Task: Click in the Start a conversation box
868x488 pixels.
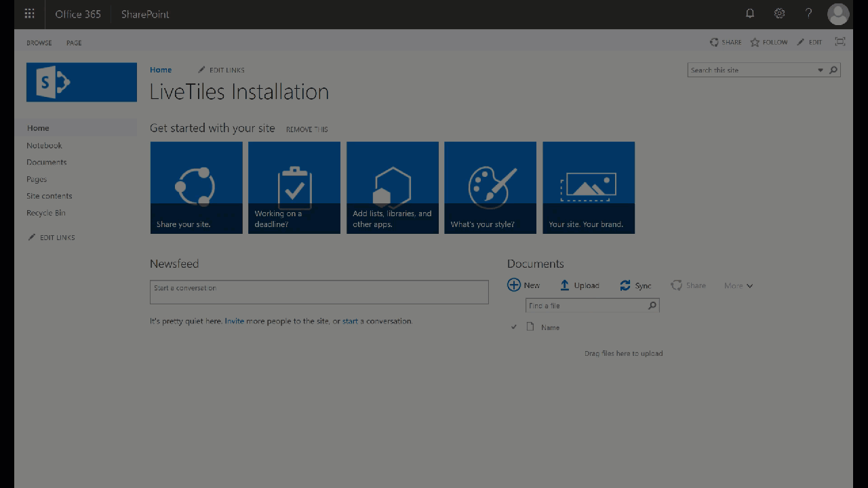Action: pos(319,292)
